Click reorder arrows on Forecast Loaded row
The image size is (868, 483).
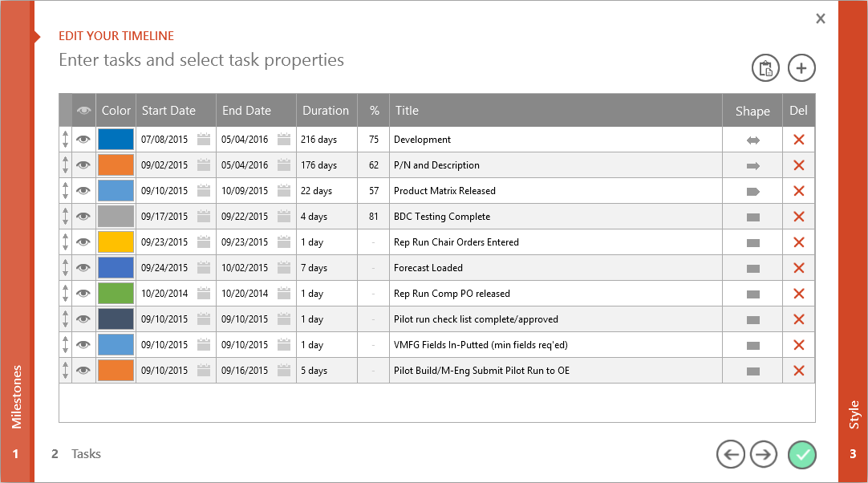coord(65,268)
